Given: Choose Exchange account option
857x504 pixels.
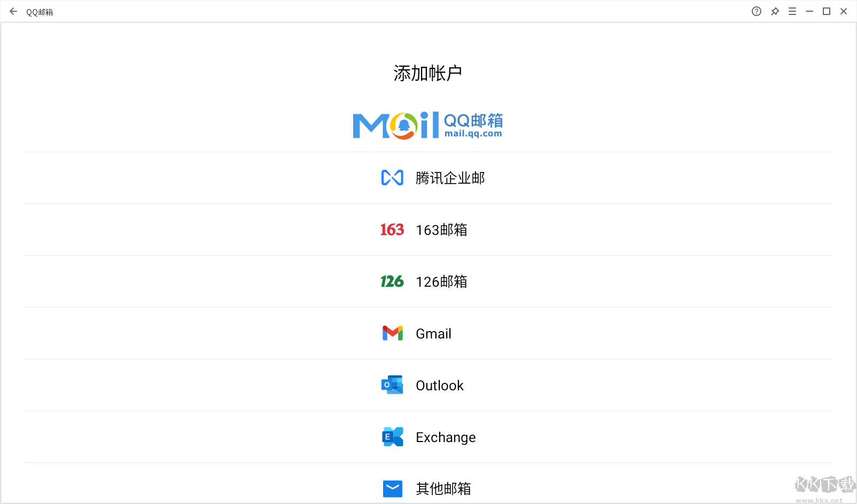Looking at the screenshot, I should (x=428, y=437).
